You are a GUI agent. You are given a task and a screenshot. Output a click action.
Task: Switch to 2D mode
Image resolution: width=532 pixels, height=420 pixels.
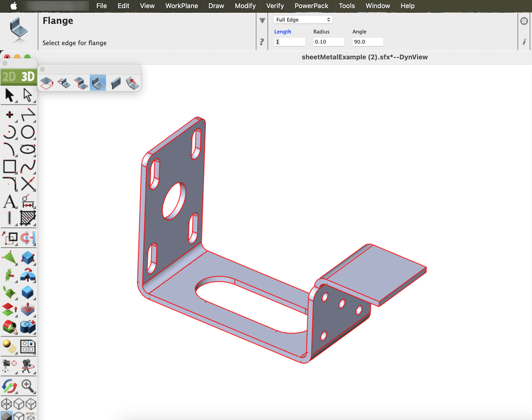pos(9,77)
